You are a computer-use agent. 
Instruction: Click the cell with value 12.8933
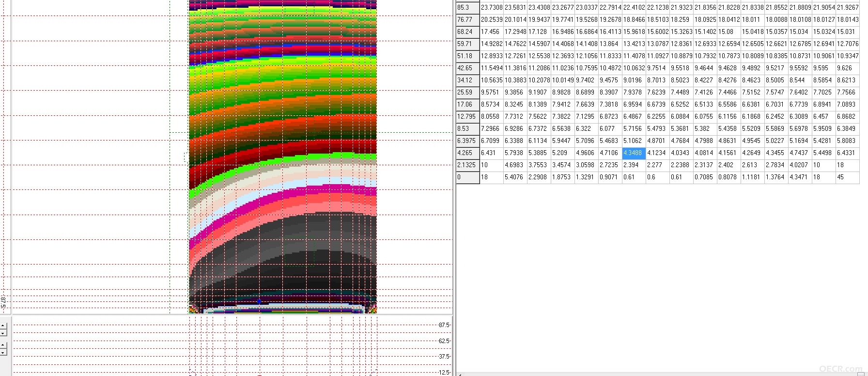(492, 56)
